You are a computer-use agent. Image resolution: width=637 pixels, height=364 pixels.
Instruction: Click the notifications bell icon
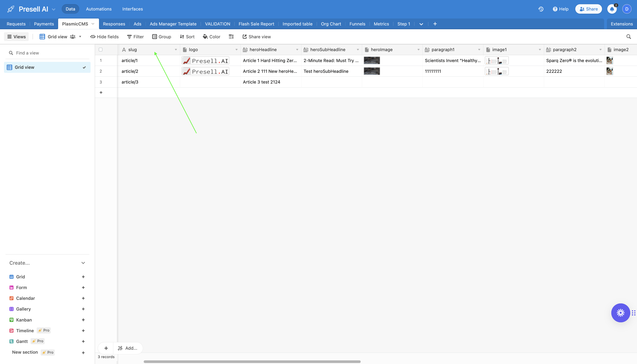pyautogui.click(x=612, y=9)
